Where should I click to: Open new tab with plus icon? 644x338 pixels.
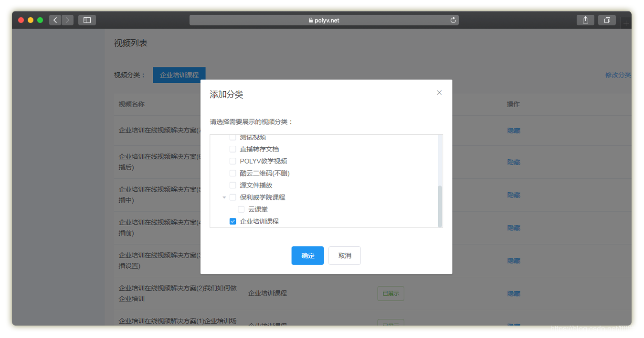pos(626,23)
